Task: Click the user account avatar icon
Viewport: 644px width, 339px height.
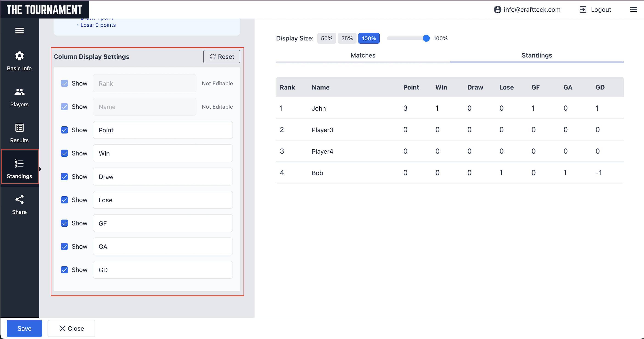Action: pos(498,9)
